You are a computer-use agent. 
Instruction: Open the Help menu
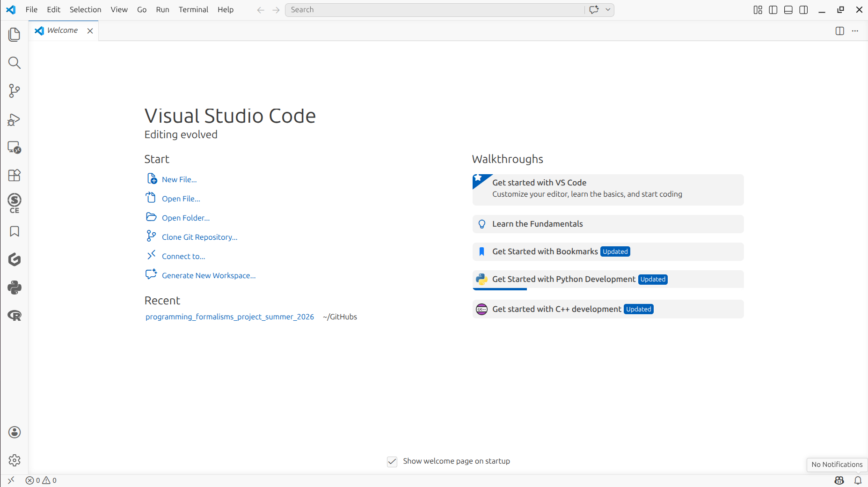click(x=226, y=10)
